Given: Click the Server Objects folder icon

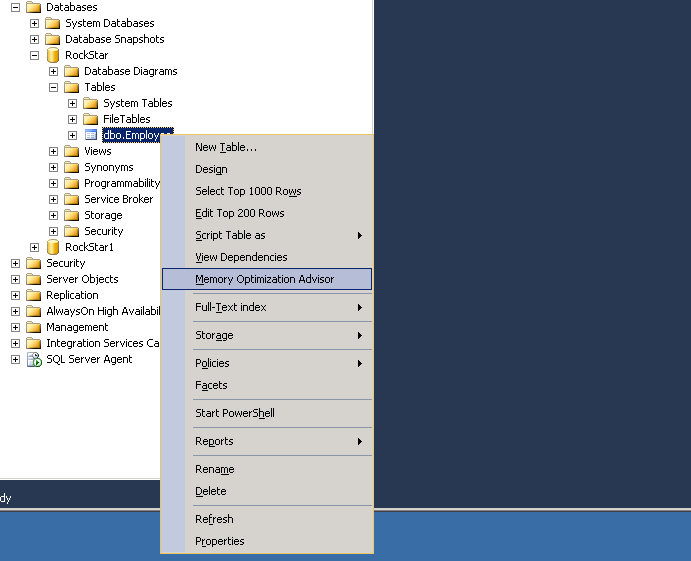Looking at the screenshot, I should pyautogui.click(x=34, y=279).
